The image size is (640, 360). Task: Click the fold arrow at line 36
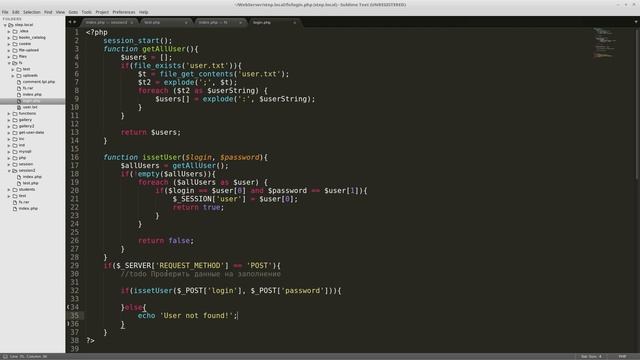pyautogui.click(x=68, y=324)
